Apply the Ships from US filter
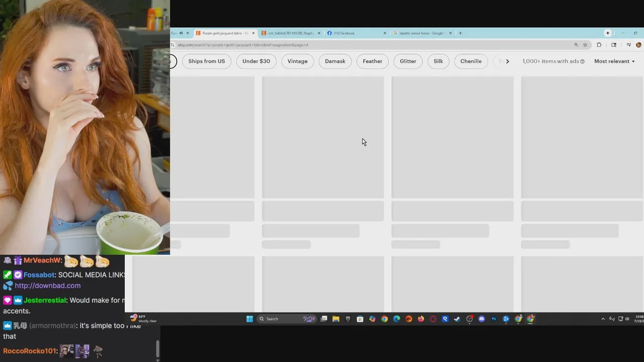Viewport: 644px width, 362px height. tap(207, 61)
